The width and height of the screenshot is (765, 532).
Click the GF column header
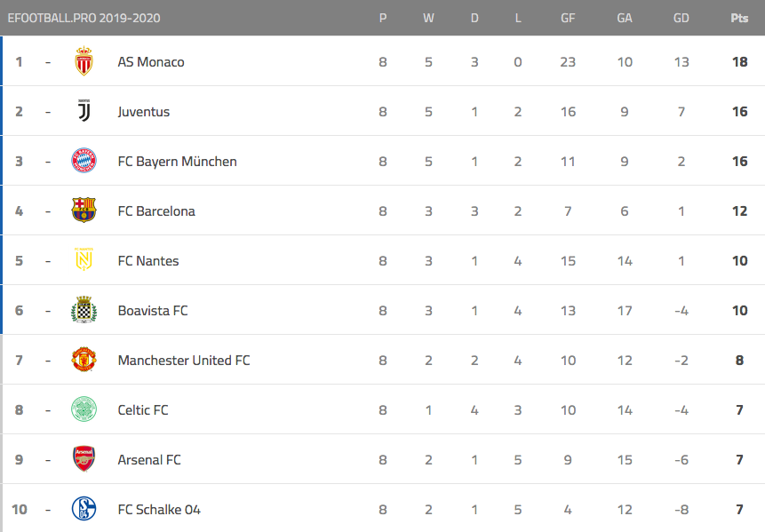point(568,18)
